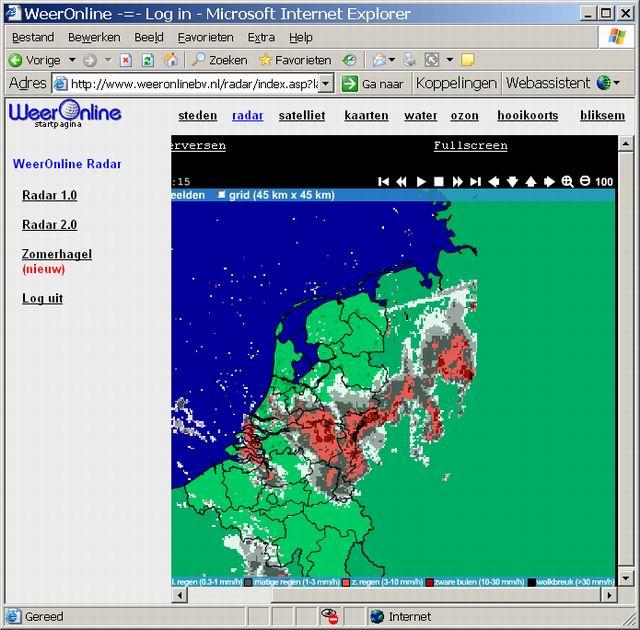Click the vertical scrollbar up arrow
This screenshot has height=630, width=640.
pos(626,144)
